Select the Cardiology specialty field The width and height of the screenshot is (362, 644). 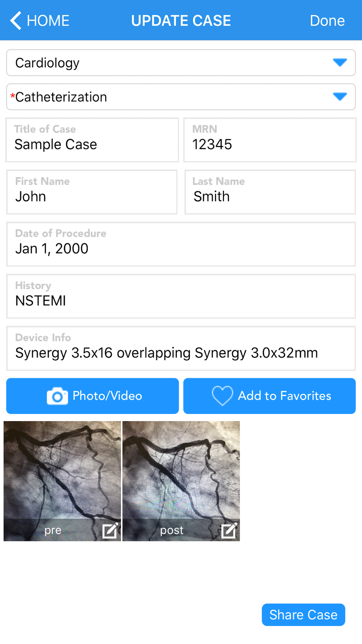181,63
